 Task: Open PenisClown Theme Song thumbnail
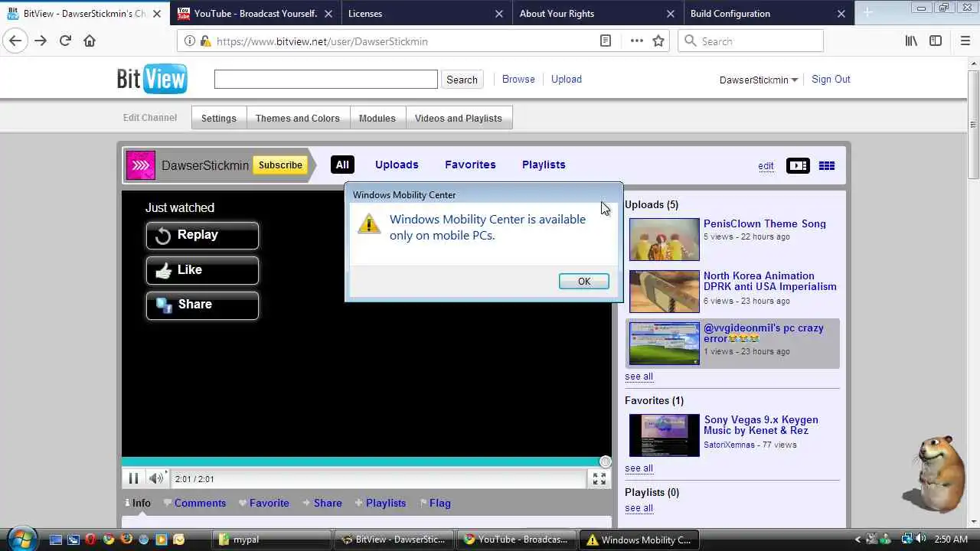(x=665, y=239)
